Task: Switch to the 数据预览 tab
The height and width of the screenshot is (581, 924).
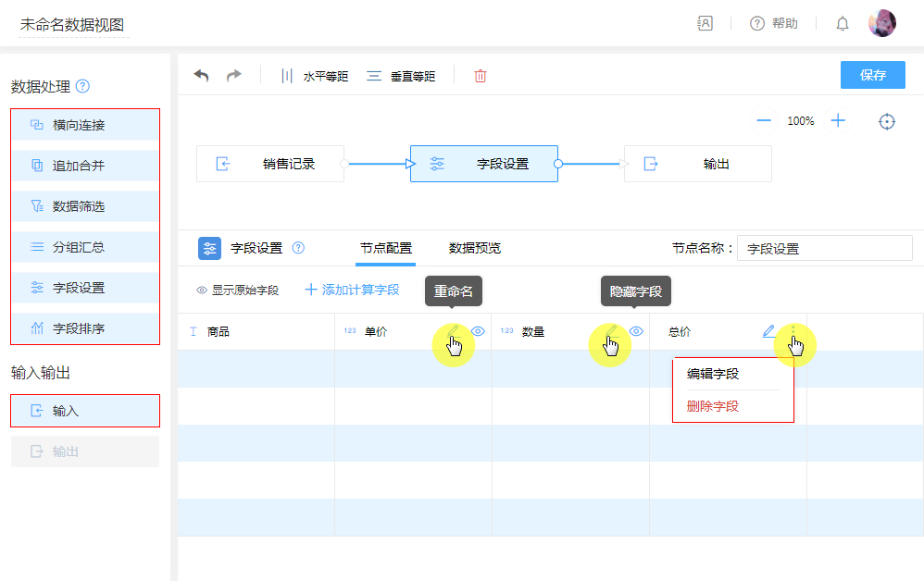Action: coord(475,248)
